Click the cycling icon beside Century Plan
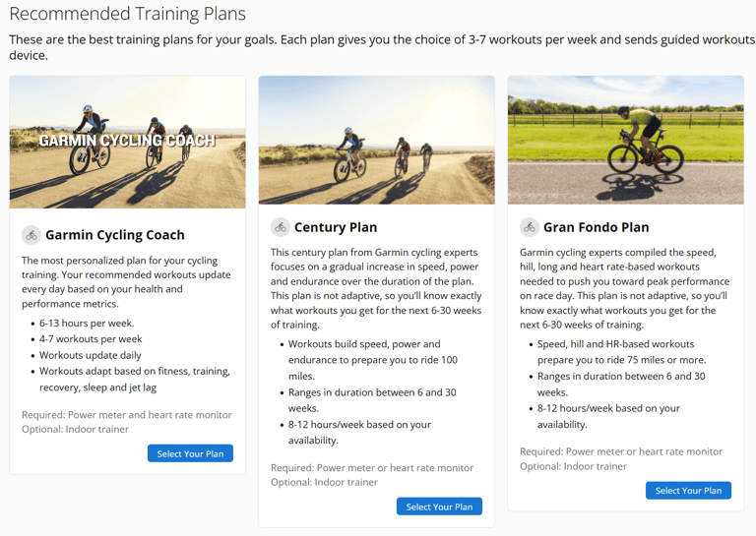 (281, 227)
